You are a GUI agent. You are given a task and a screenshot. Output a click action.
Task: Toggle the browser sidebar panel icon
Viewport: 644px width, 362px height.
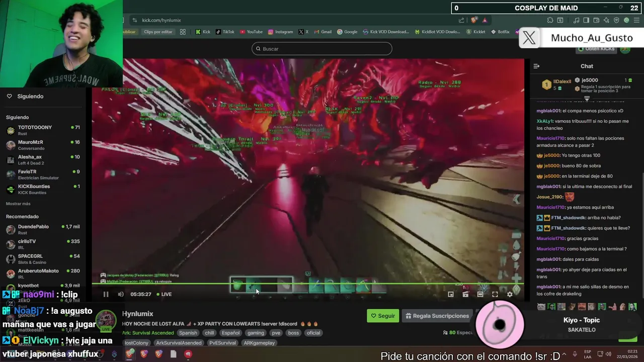point(586,20)
